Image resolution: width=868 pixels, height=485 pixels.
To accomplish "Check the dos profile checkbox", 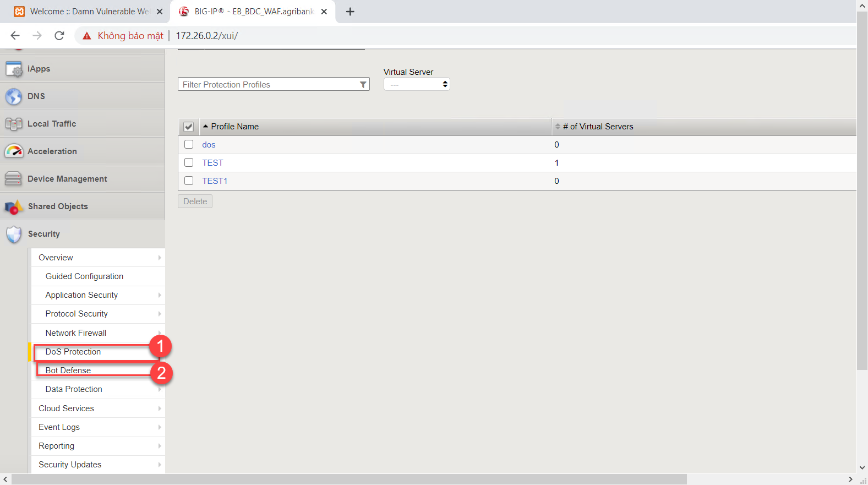I will coord(189,144).
